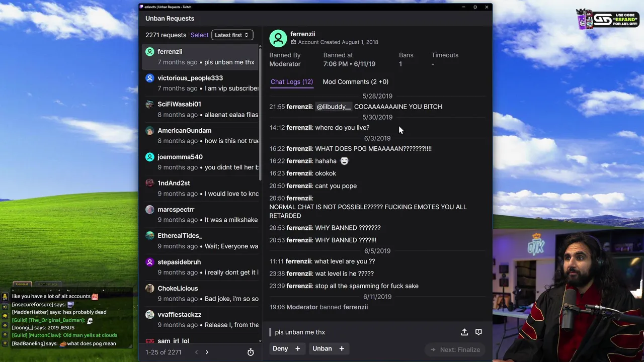Click Banned at 7:06 PM 6/11/19 value

349,64
